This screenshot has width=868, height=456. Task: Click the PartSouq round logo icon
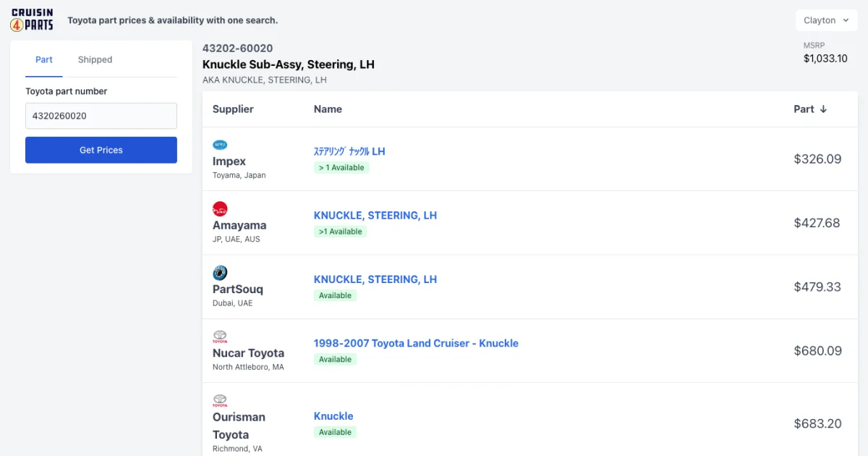220,273
